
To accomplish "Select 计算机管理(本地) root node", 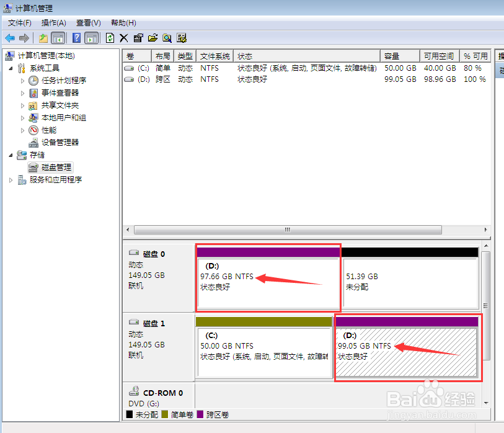I will tap(46, 56).
